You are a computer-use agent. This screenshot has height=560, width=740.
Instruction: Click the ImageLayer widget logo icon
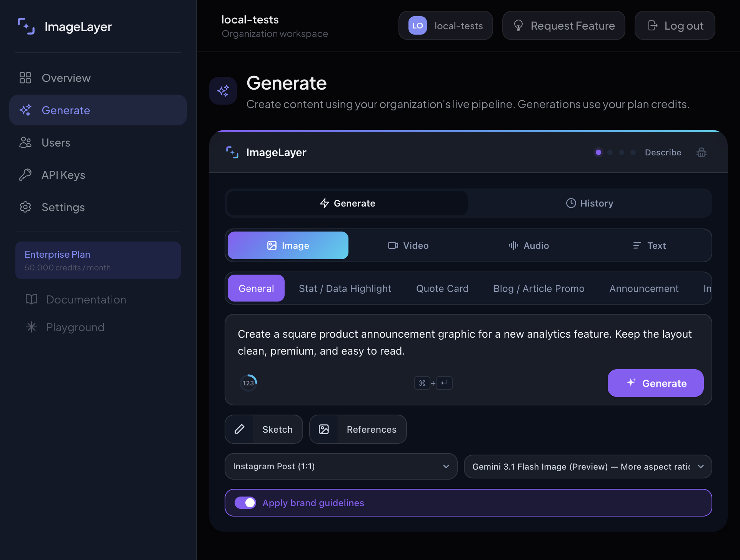(232, 152)
